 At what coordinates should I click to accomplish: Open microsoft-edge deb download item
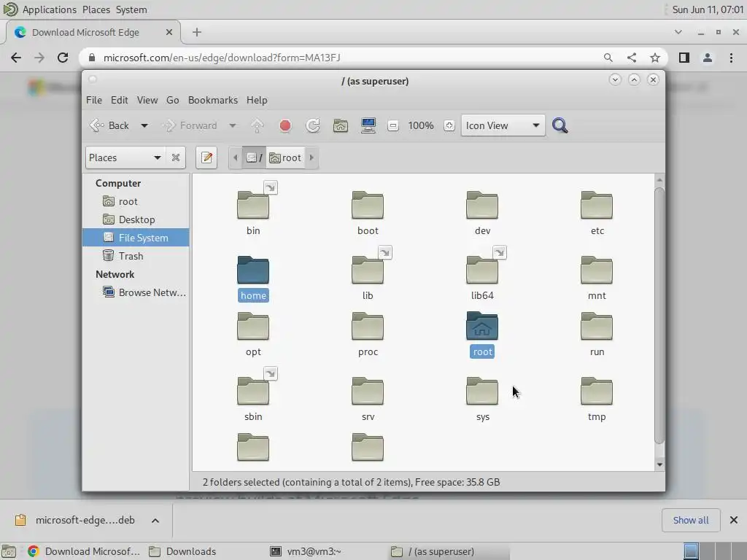tap(75, 520)
